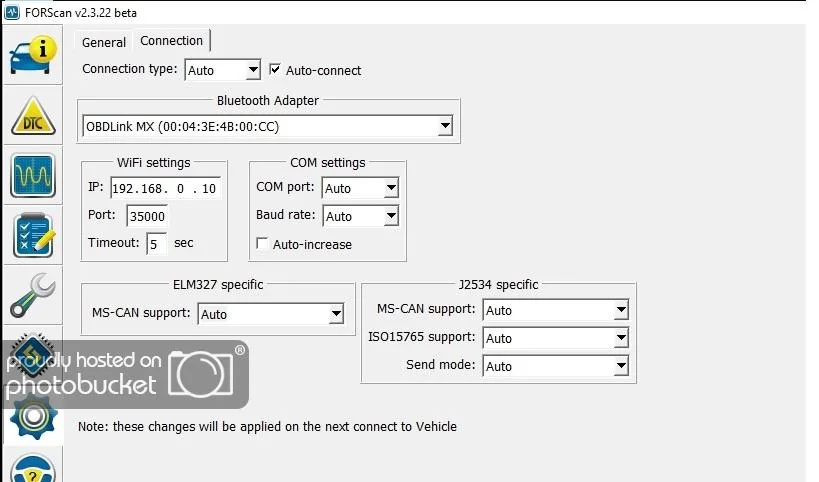The height and width of the screenshot is (482, 819).
Task: Enable the Auto-increase checkbox
Action: tap(262, 244)
